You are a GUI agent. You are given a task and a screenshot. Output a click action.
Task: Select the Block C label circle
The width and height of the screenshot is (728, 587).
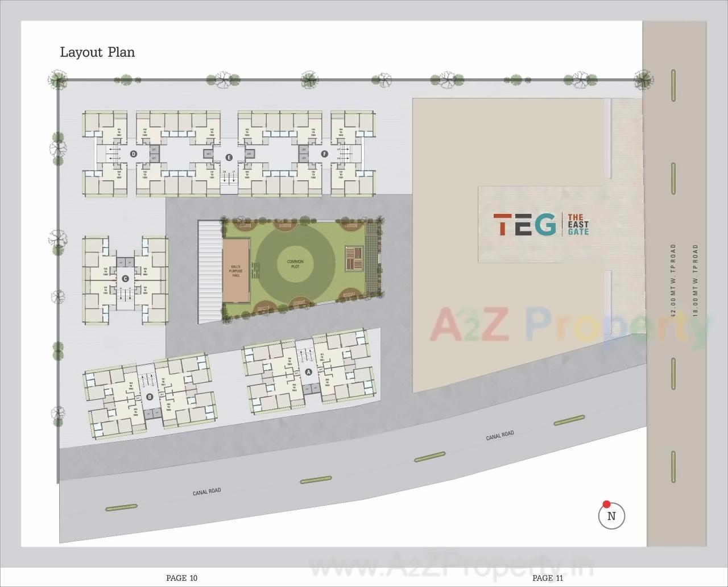coord(125,279)
